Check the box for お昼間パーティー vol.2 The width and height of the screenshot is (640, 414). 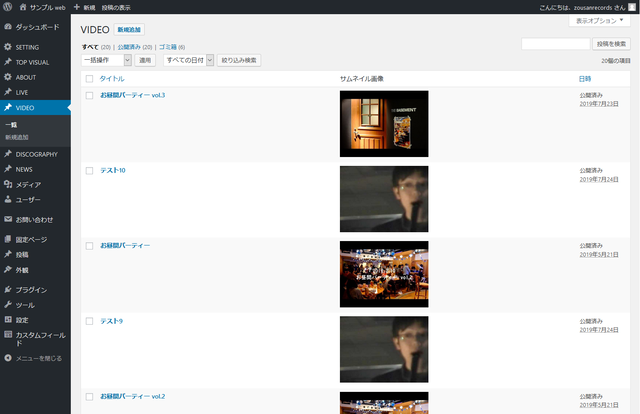[89, 396]
